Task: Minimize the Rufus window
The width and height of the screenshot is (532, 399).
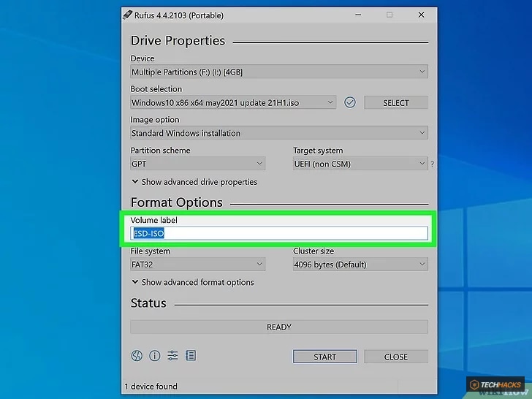Action: click(358, 15)
